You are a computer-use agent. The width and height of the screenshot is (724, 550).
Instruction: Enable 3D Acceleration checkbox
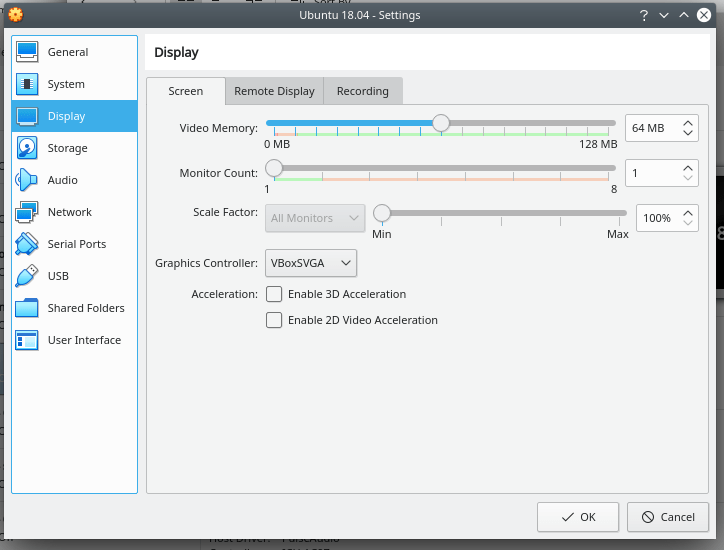pos(274,294)
